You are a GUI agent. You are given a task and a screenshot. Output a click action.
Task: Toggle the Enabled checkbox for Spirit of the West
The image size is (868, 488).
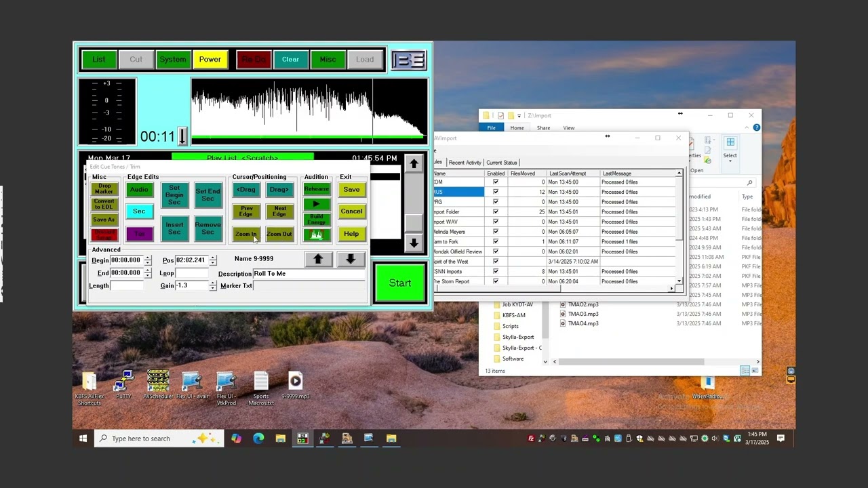point(496,261)
